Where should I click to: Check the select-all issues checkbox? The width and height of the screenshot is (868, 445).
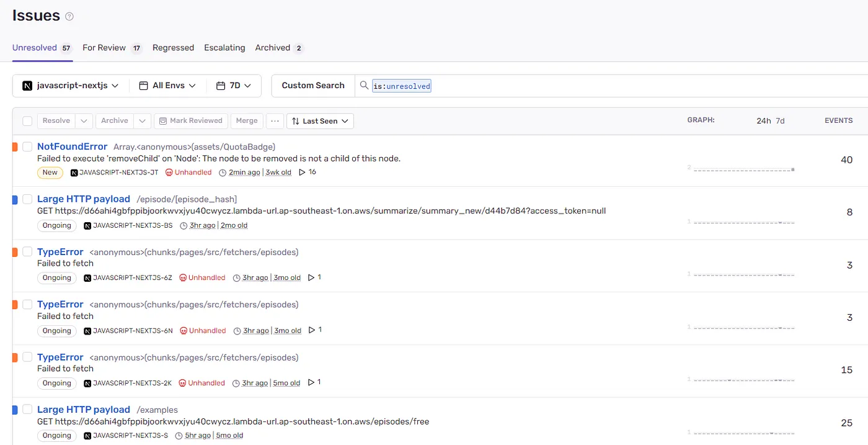[x=27, y=121]
